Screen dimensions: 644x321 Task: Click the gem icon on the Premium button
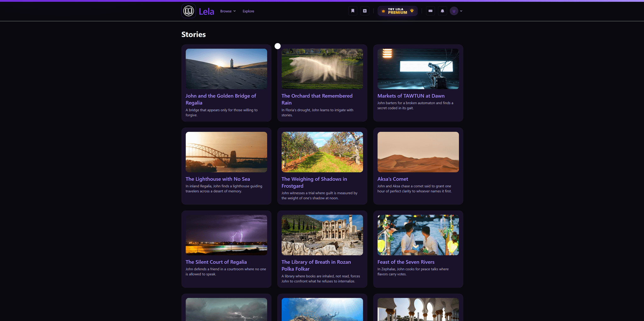coord(412,10)
